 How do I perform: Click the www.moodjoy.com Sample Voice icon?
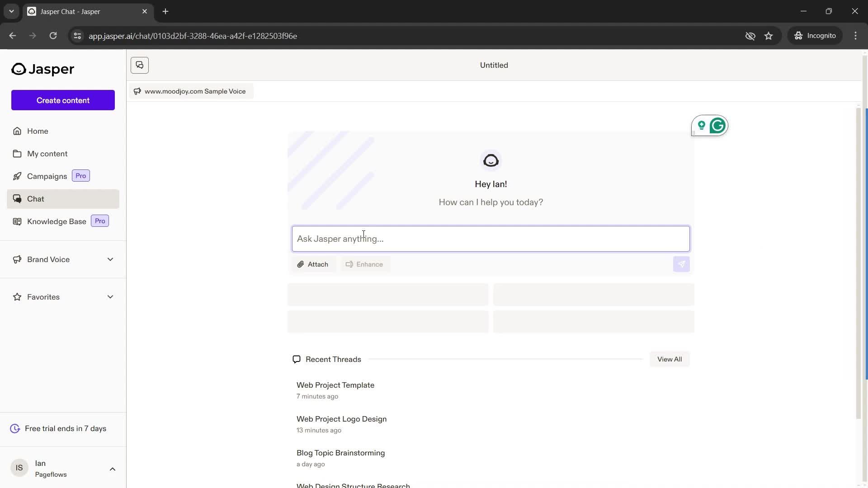click(x=137, y=91)
